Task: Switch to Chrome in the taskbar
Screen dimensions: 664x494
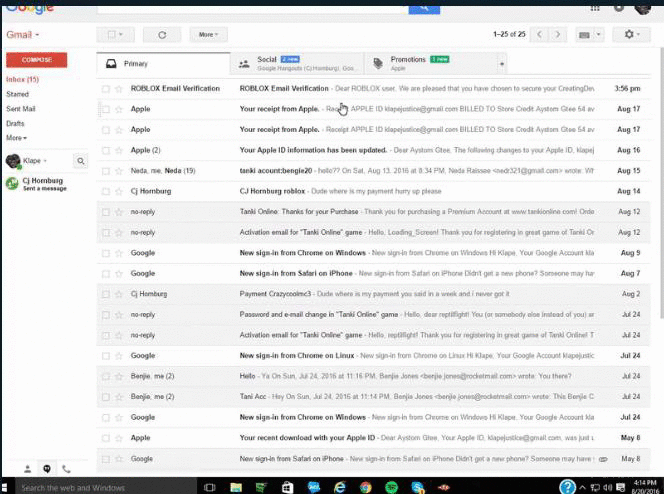Action: (365, 487)
